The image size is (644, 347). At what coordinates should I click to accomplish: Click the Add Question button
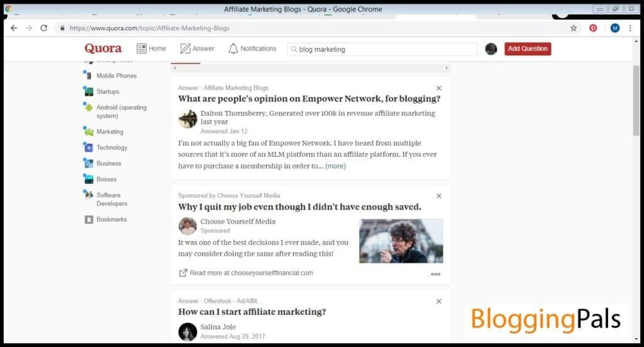(528, 48)
